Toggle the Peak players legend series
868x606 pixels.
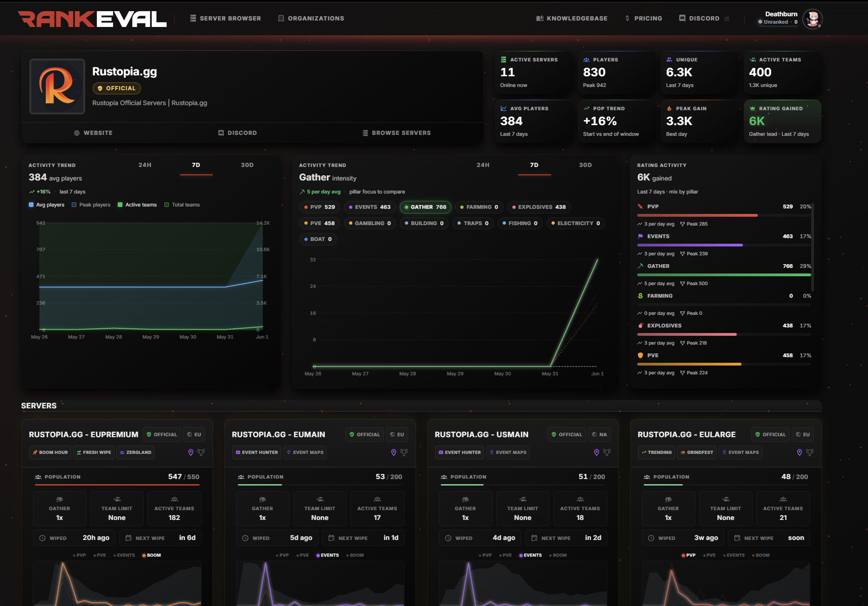click(91, 205)
